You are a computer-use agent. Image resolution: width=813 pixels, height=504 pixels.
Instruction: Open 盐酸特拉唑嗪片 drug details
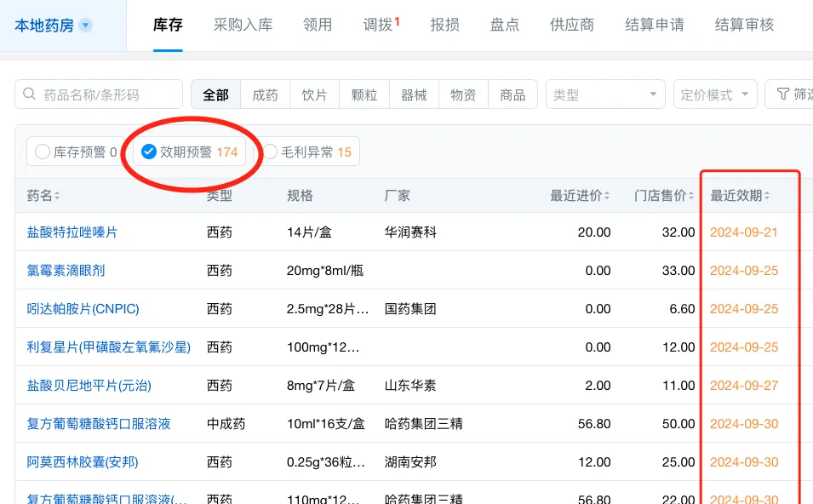coord(72,232)
